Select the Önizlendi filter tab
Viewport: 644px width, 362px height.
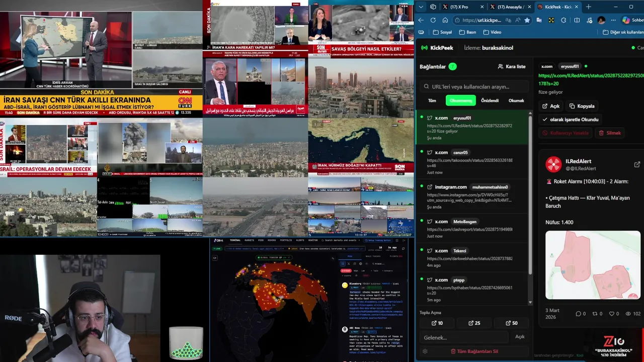490,101
